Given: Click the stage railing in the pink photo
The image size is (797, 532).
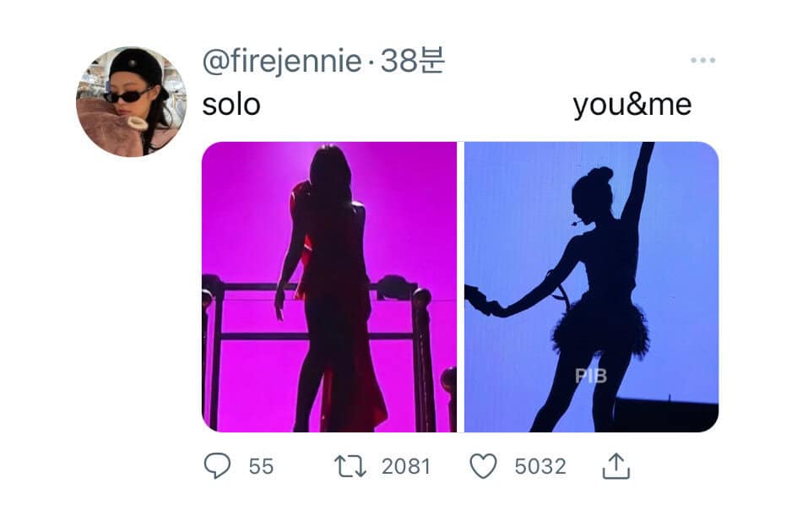Looking at the screenshot, I should 253,287.
